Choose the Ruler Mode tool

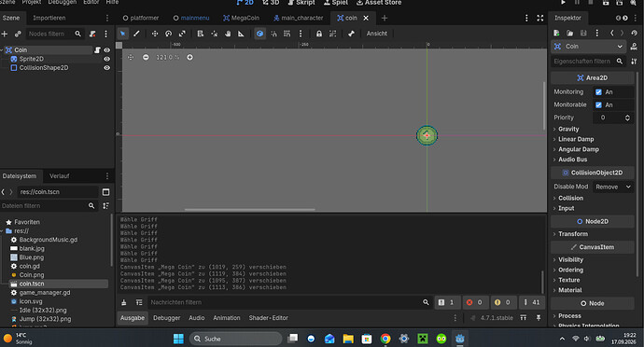coord(241,34)
